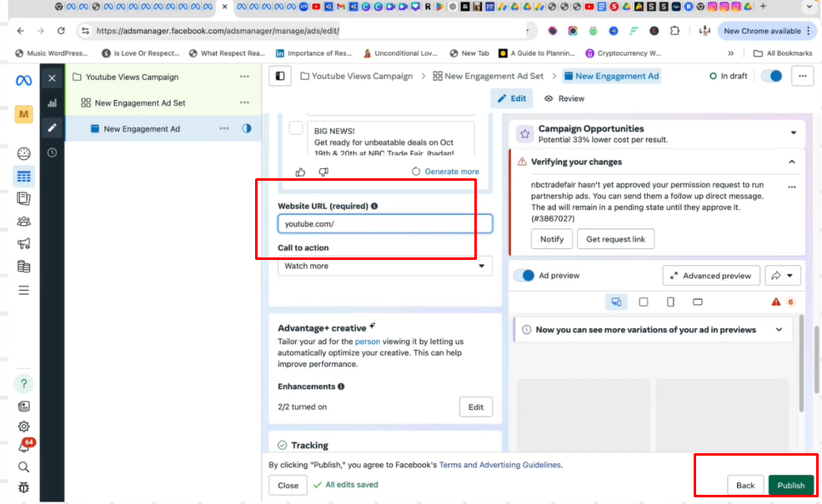Toggle the ad on/off switch near In draft
This screenshot has width=822, height=504.
[x=772, y=76]
